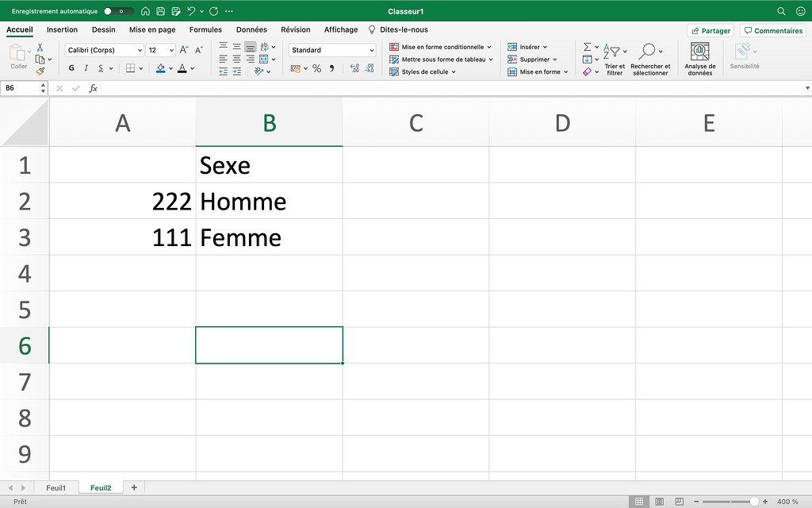Open the font color swatch menu

pos(182,68)
